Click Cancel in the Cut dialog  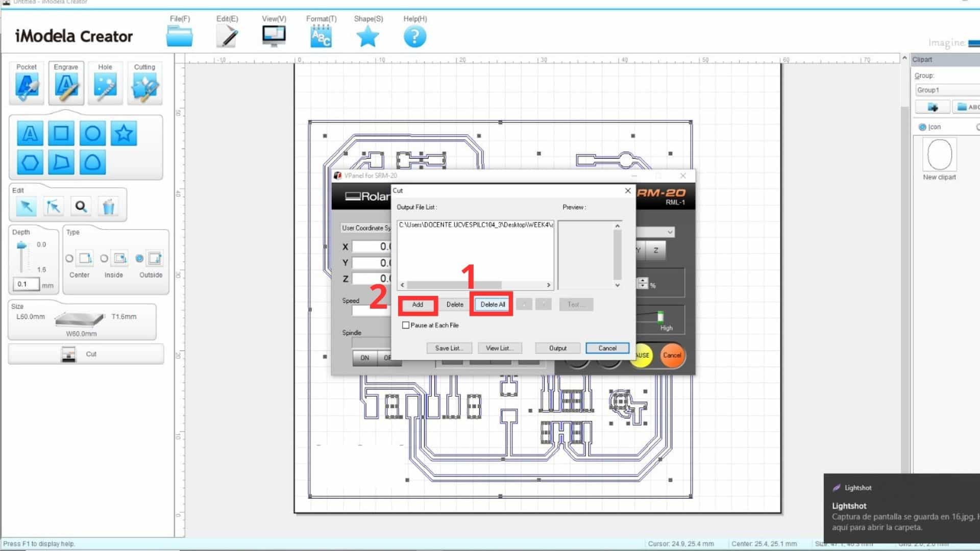tap(607, 348)
